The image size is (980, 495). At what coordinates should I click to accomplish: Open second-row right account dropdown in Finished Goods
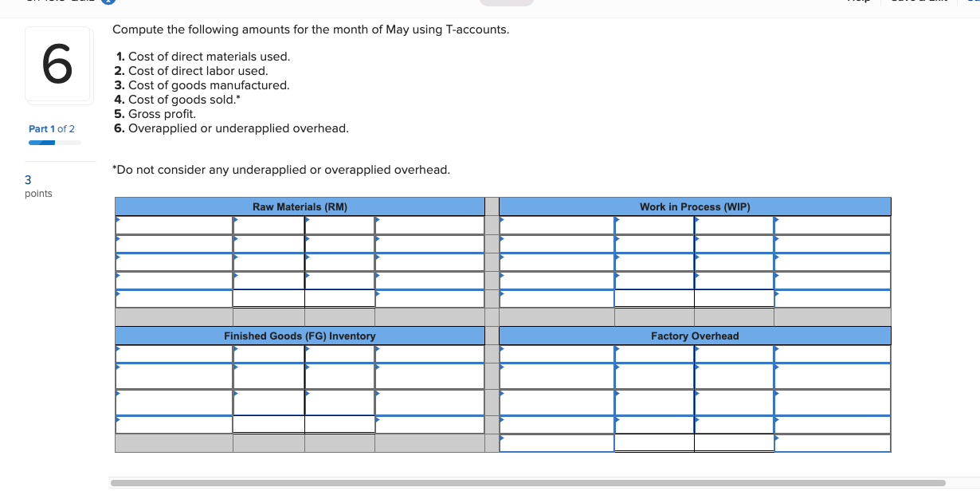429,376
